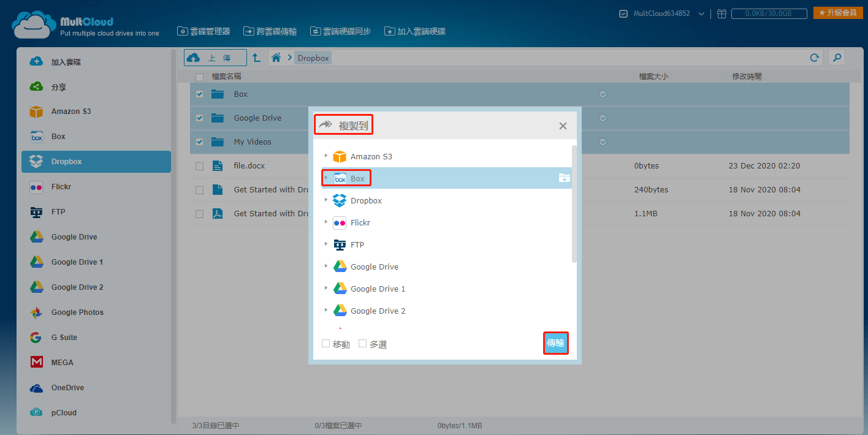Expand Amazon S3 in the dialog tree
This screenshot has height=435, width=868.
pyautogui.click(x=326, y=156)
